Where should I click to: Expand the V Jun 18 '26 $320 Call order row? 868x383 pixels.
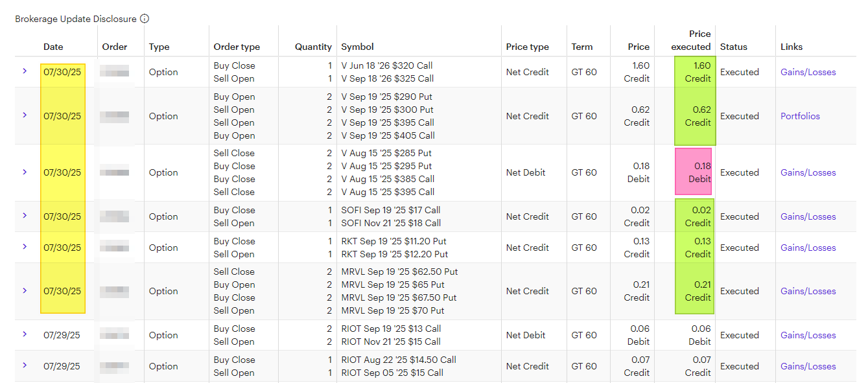[25, 71]
